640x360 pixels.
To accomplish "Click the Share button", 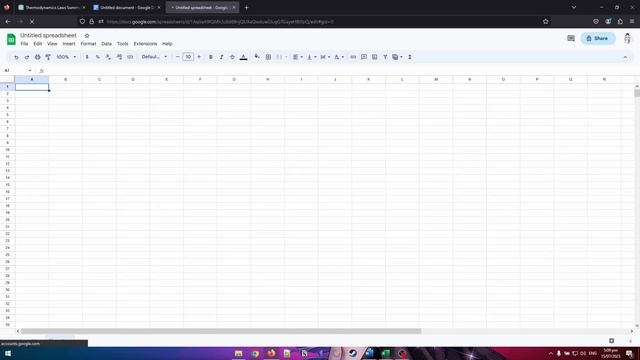I will (598, 38).
